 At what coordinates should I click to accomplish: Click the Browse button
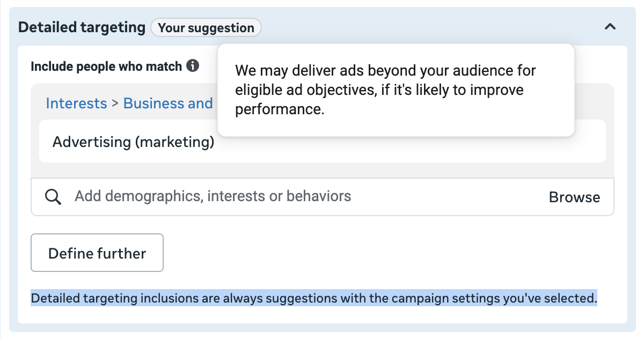(574, 197)
